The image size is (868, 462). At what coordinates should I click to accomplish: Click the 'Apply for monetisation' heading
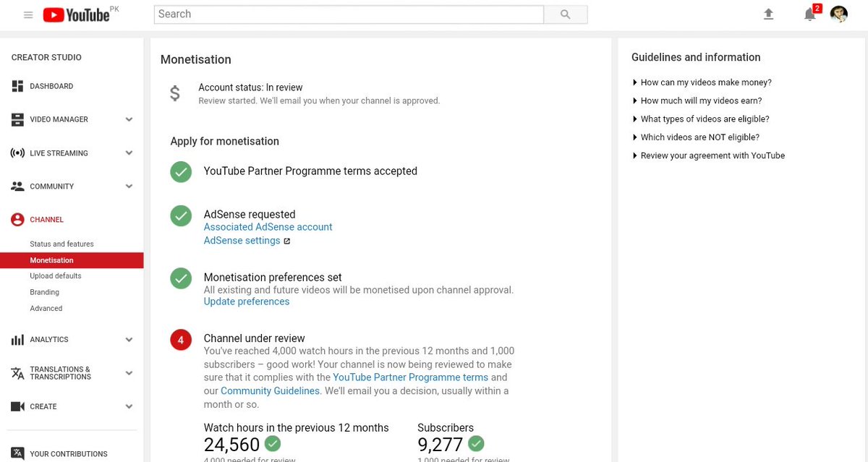225,142
